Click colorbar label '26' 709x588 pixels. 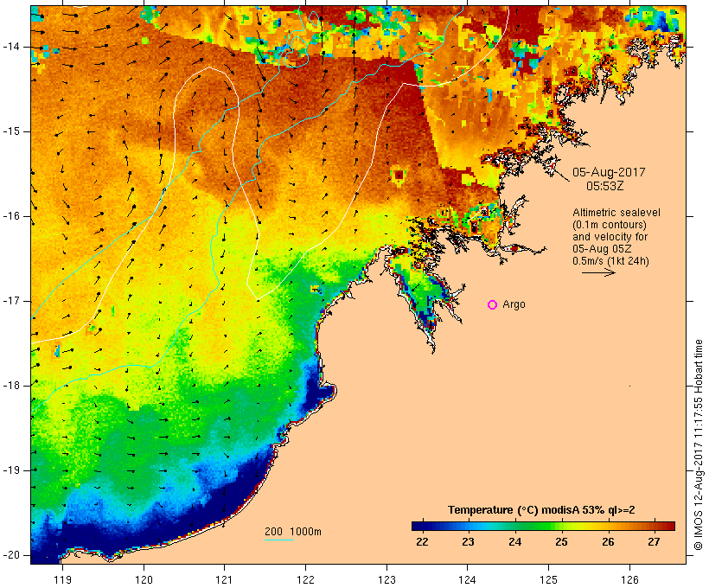coord(608,542)
